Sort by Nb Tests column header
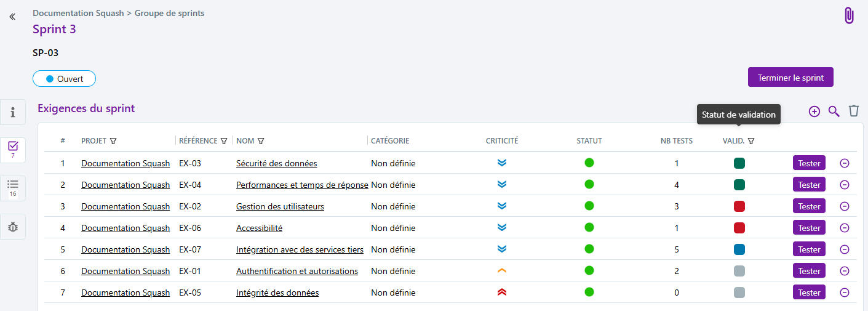868x311 pixels. pos(677,141)
